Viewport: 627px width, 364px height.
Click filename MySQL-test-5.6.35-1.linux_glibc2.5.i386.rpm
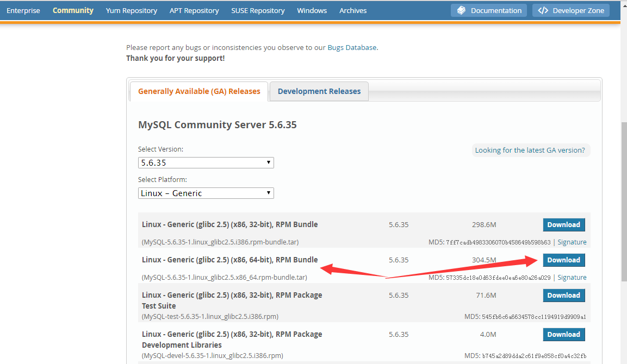tap(210, 316)
